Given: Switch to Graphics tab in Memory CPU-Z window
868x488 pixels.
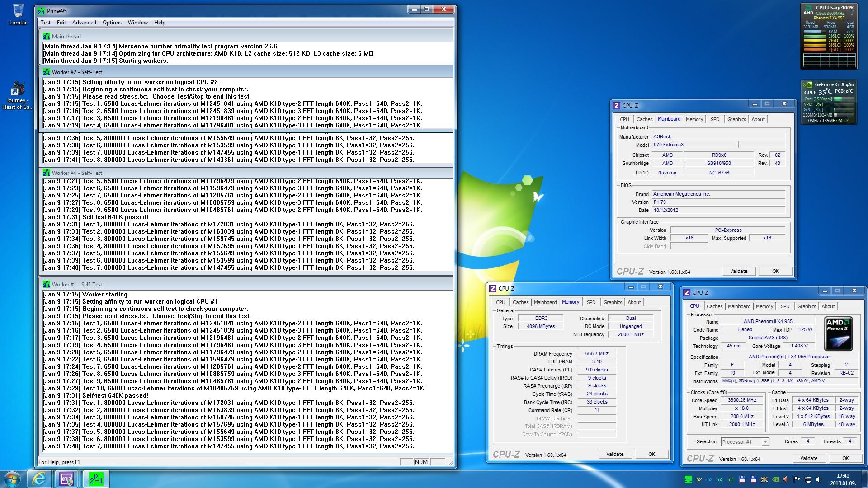Looking at the screenshot, I should pyautogui.click(x=613, y=302).
